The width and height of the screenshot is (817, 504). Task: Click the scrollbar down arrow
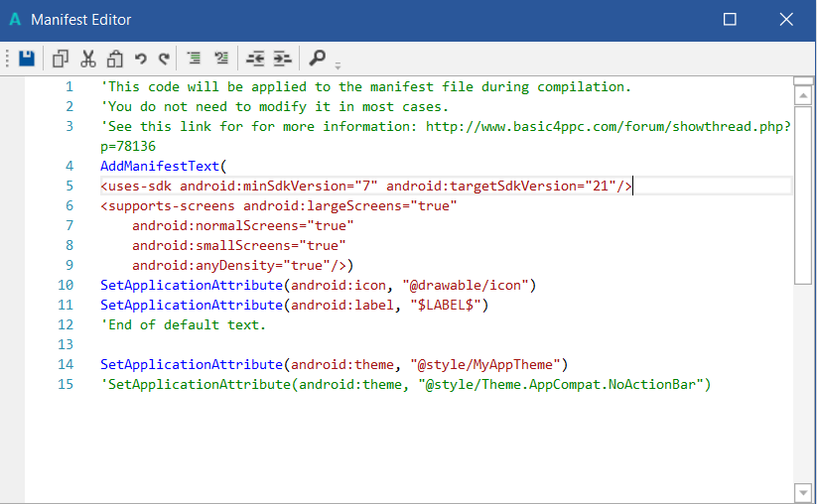point(803,493)
